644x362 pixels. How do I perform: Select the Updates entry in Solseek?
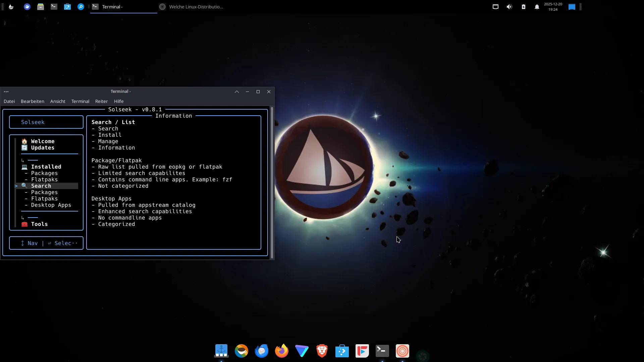tap(43, 148)
